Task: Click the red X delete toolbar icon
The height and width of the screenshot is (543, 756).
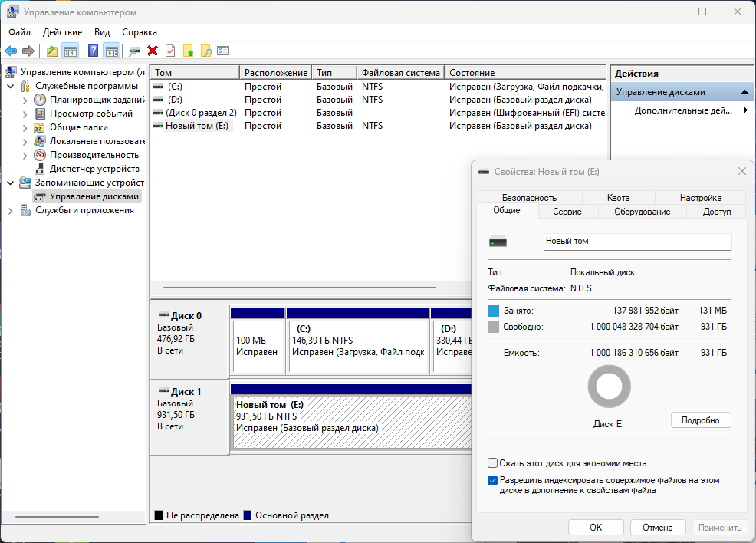Action: (153, 51)
